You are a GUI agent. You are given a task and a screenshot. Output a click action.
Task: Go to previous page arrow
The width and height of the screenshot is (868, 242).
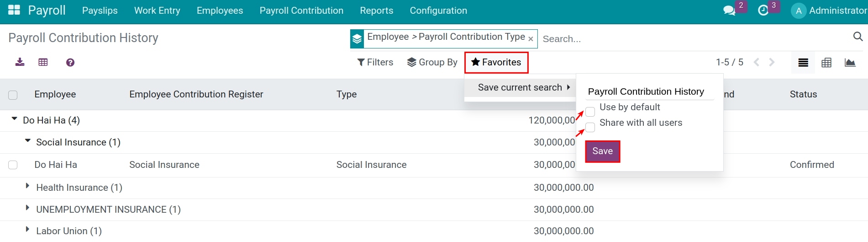click(757, 62)
